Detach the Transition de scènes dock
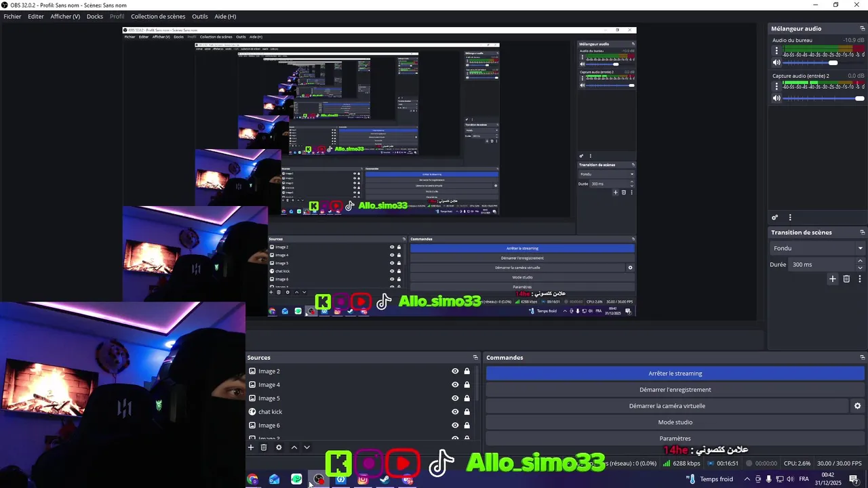868x488 pixels. pyautogui.click(x=863, y=232)
